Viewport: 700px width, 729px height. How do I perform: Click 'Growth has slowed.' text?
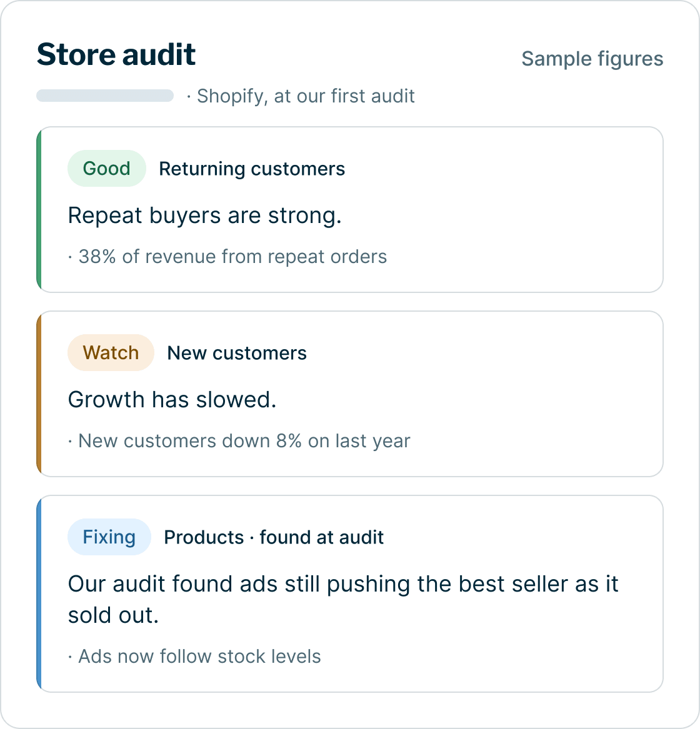pos(172,400)
